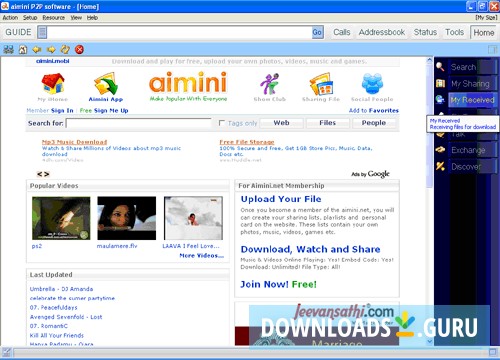
Task: Open the Resource menu
Action: pos(53,18)
